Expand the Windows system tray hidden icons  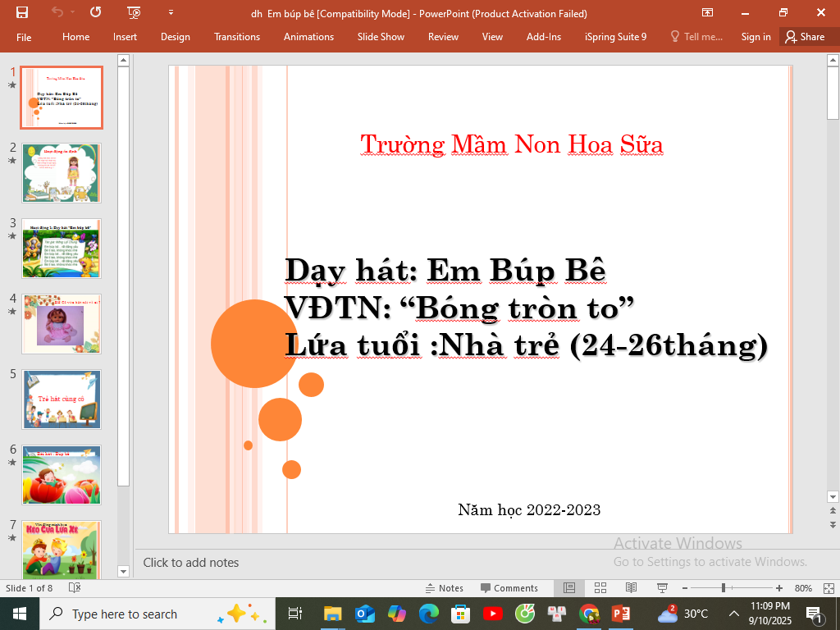click(x=733, y=614)
